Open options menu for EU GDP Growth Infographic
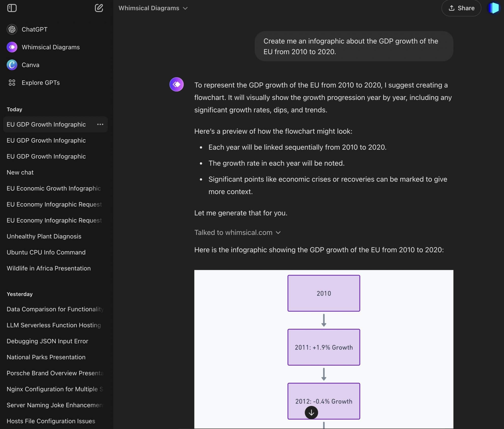The width and height of the screenshot is (504, 429). click(x=100, y=124)
